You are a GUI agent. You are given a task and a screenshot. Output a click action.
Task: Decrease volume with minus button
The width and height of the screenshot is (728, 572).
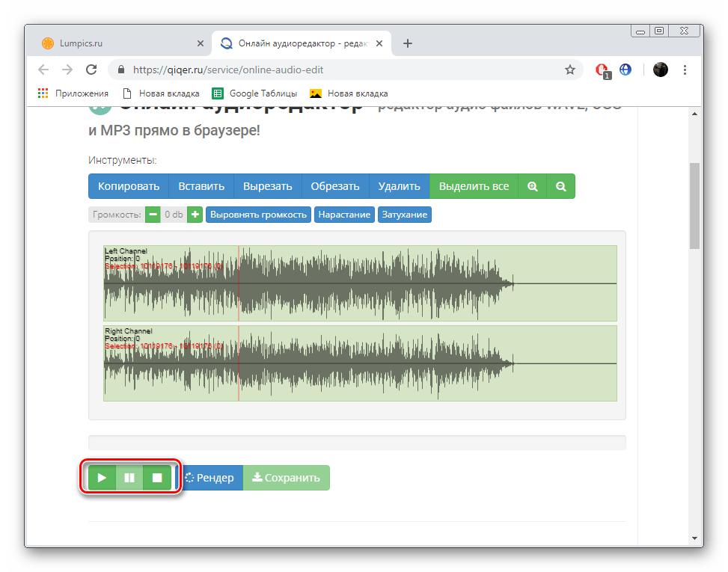tap(153, 215)
